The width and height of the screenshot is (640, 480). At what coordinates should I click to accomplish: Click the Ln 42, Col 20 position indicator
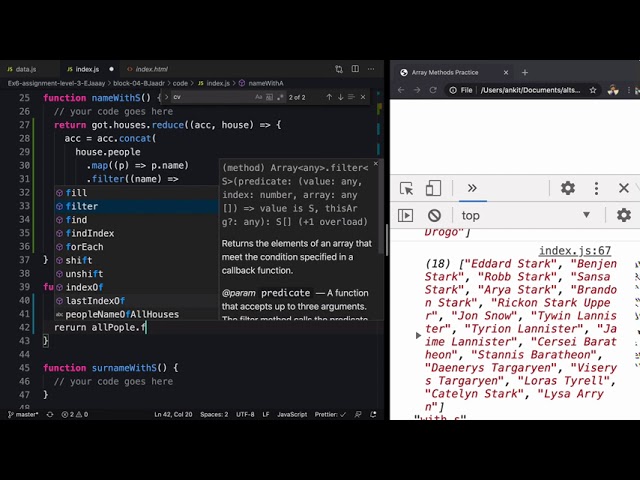click(173, 414)
